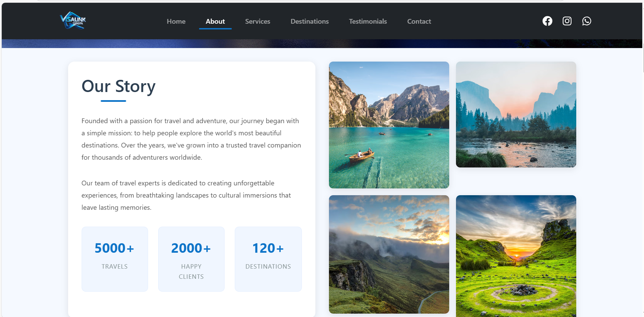
Task: Open the Testimonials page link
Action: click(x=368, y=21)
